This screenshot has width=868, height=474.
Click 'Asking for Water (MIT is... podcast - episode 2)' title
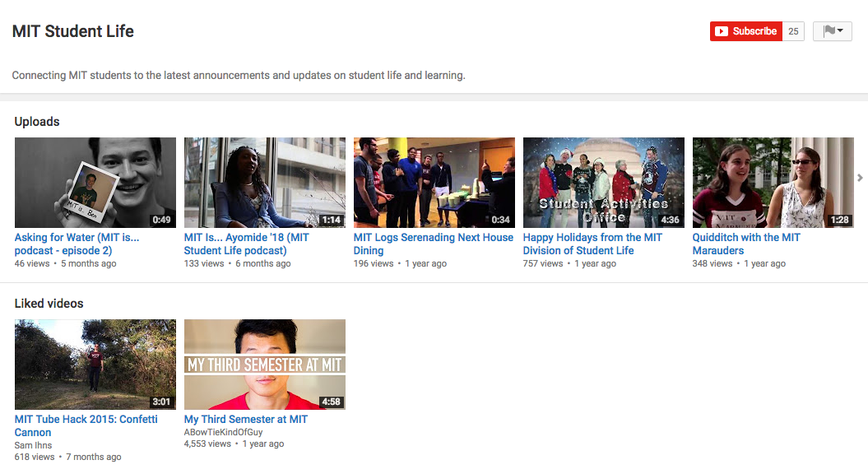tap(77, 244)
